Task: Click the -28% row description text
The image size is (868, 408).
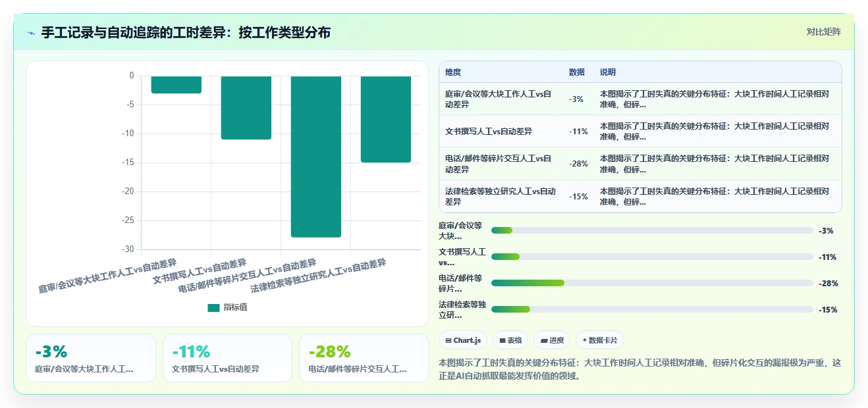Action: [x=715, y=163]
